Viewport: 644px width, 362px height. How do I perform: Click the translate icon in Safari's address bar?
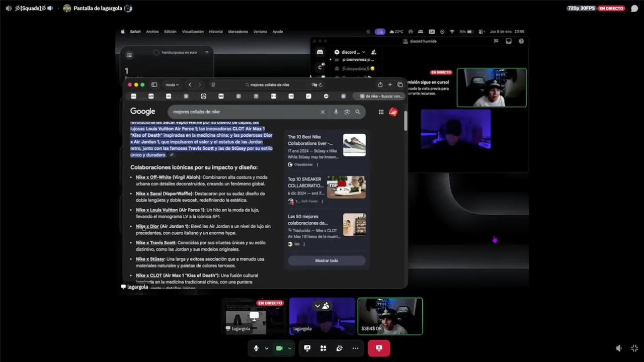(314, 84)
